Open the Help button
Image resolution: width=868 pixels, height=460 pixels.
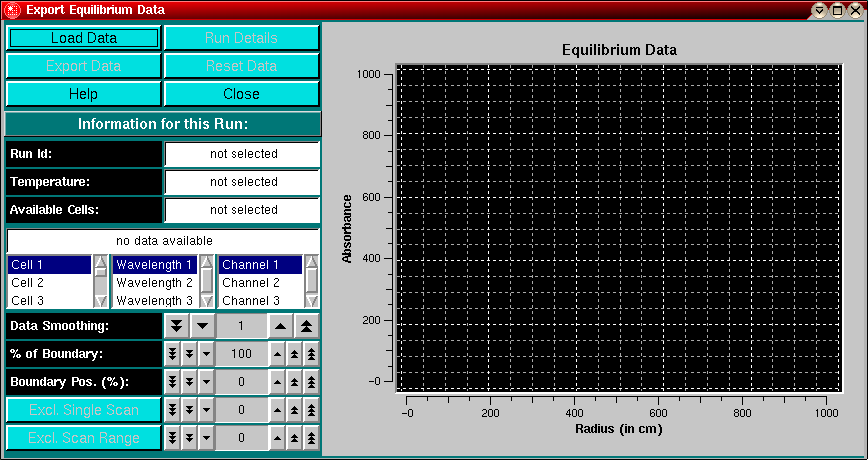pyautogui.click(x=83, y=94)
